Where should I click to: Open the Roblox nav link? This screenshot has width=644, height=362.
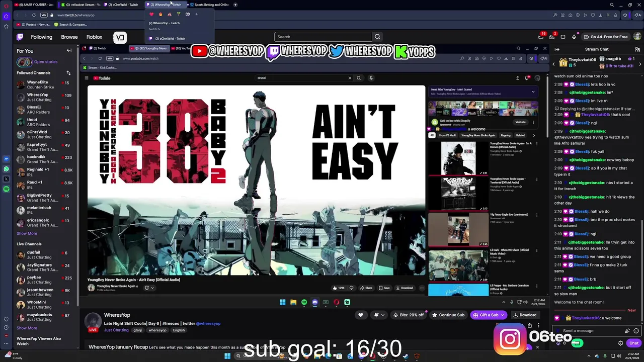point(94,37)
